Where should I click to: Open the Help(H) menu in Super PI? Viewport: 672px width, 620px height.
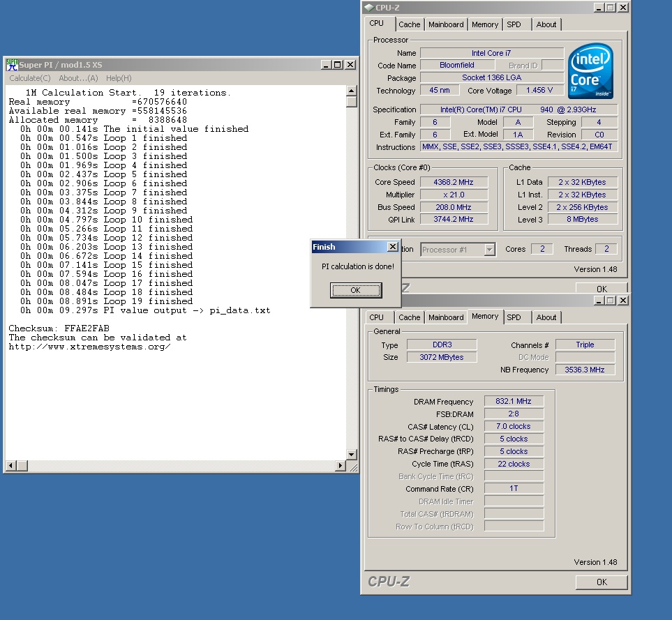119,78
